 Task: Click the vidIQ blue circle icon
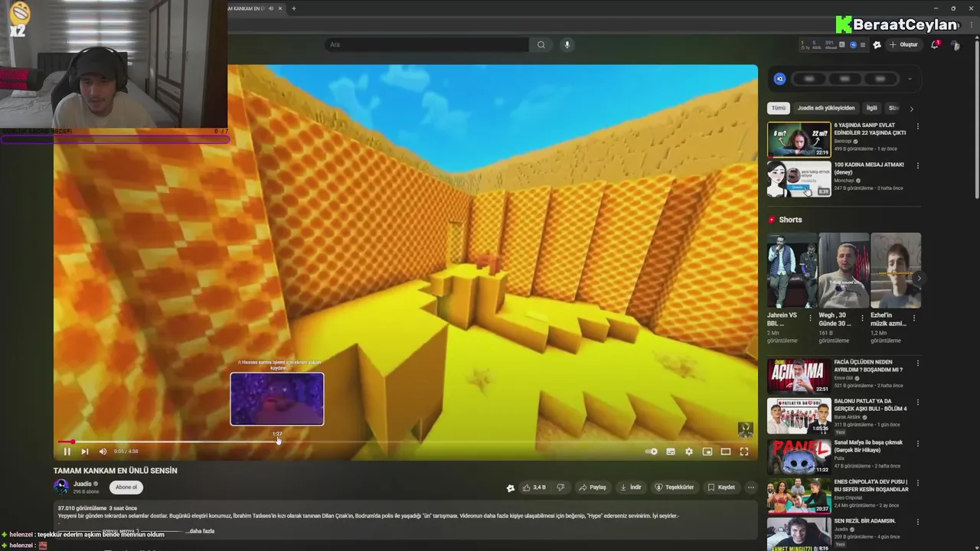779,79
